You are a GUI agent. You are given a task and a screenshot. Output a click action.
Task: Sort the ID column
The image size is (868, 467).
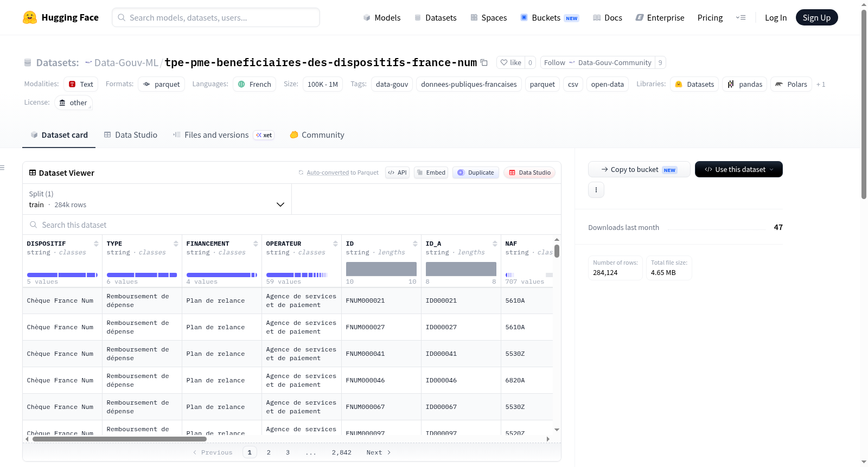(x=415, y=244)
